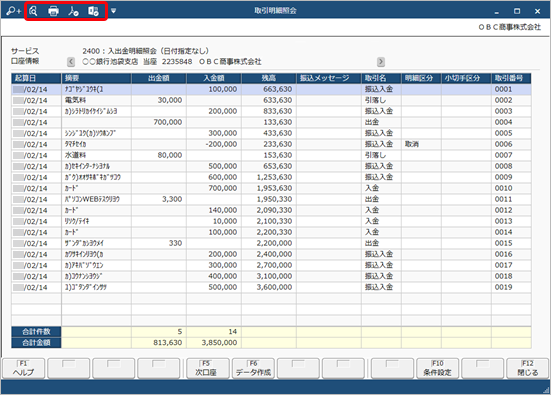
Task: Go to previous account with left arrow
Action: (71, 62)
